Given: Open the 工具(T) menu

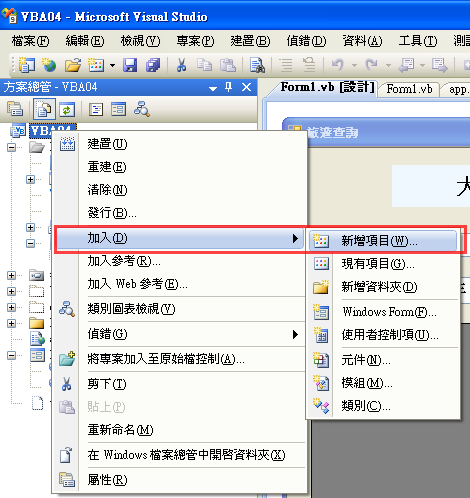Looking at the screenshot, I should coord(418,41).
